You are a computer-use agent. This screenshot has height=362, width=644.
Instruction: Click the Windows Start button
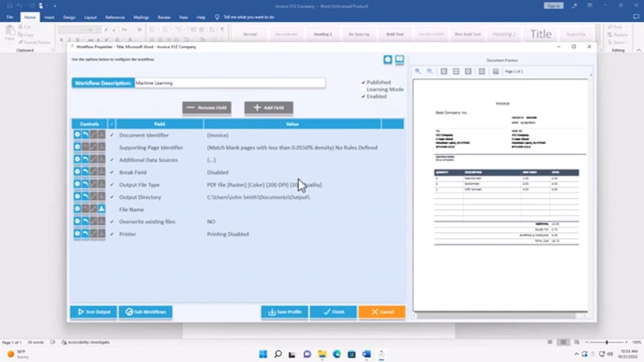[x=263, y=354]
